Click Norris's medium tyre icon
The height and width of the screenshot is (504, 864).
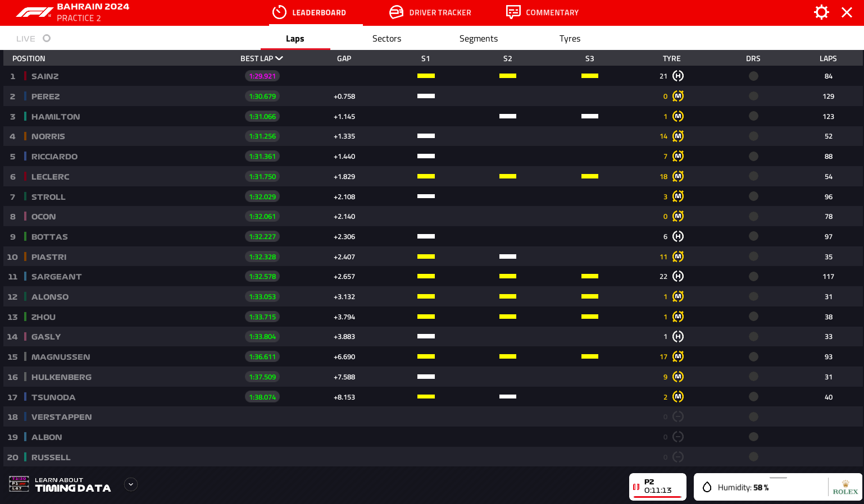pos(678,136)
